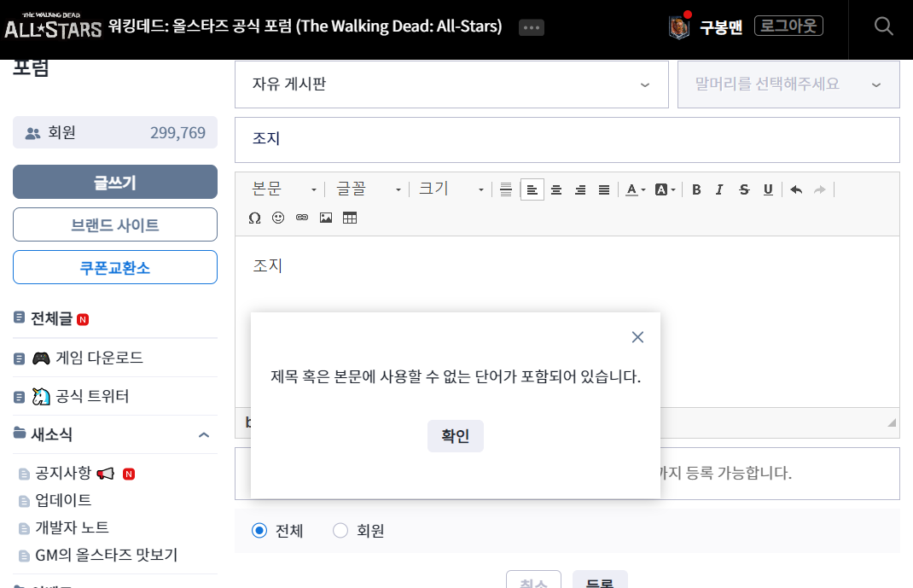Open the 글꼴 font dropdown
The image size is (913, 588).
(368, 189)
